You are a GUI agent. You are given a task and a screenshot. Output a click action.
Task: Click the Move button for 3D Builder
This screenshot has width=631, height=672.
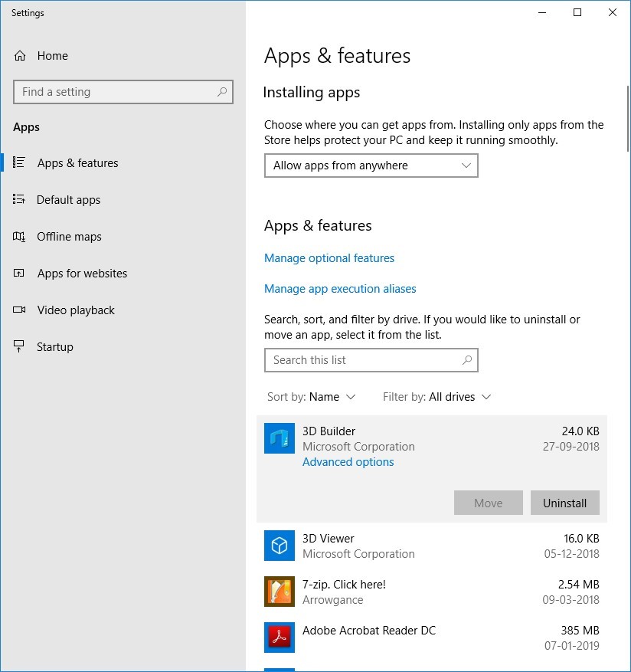click(489, 503)
